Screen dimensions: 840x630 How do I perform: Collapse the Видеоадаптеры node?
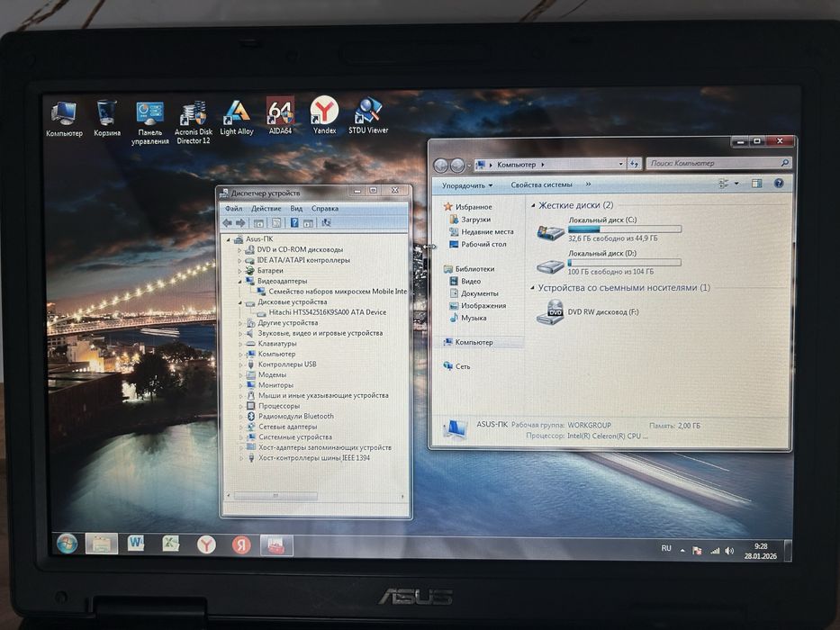[x=239, y=281]
